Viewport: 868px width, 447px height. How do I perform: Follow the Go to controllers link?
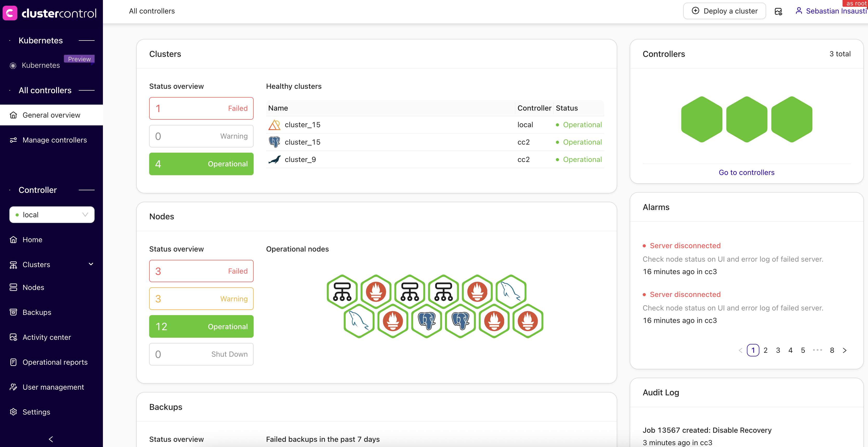746,172
